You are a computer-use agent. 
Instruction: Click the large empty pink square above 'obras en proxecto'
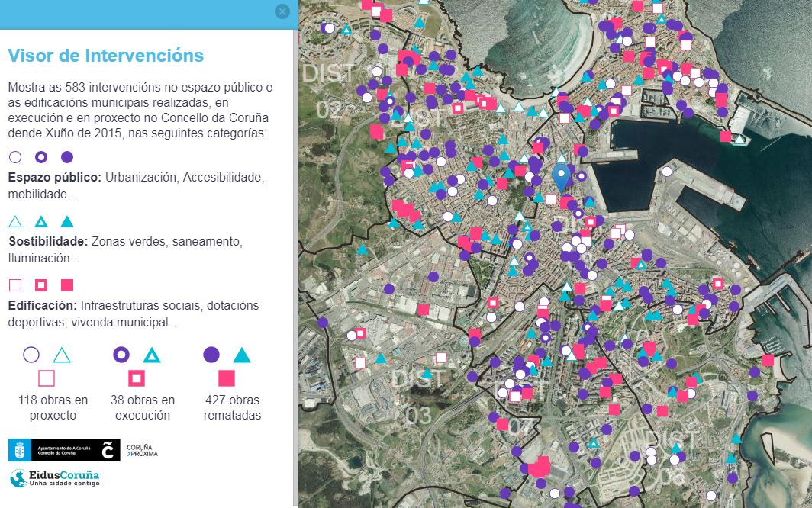pyautogui.click(x=47, y=378)
